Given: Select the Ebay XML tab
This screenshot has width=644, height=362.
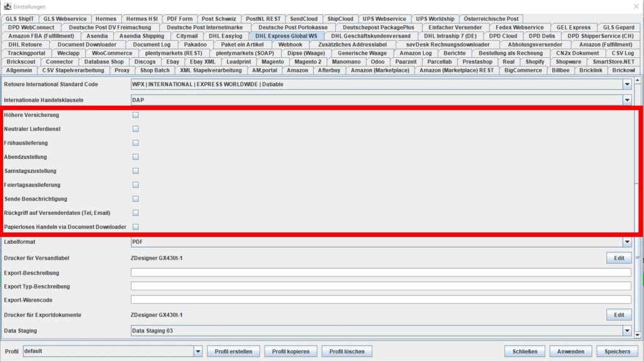Looking at the screenshot, I should [x=203, y=62].
